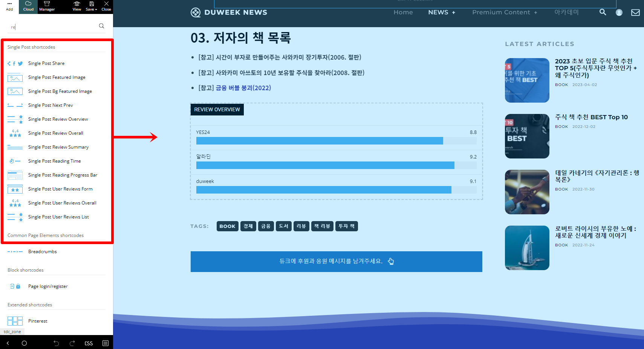This screenshot has height=349, width=644.
Task: Open the 데일 카네기의 자기관리론 thumbnail
Action: pyautogui.click(x=527, y=192)
